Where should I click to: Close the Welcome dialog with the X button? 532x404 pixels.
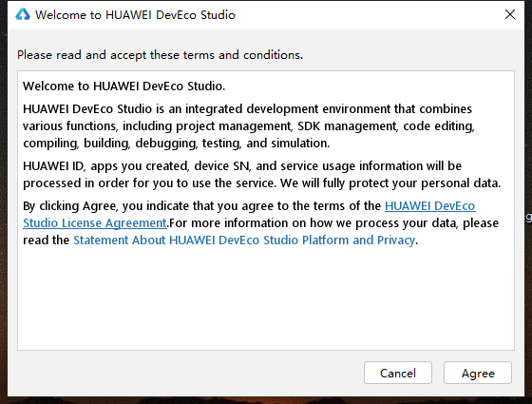tap(509, 14)
